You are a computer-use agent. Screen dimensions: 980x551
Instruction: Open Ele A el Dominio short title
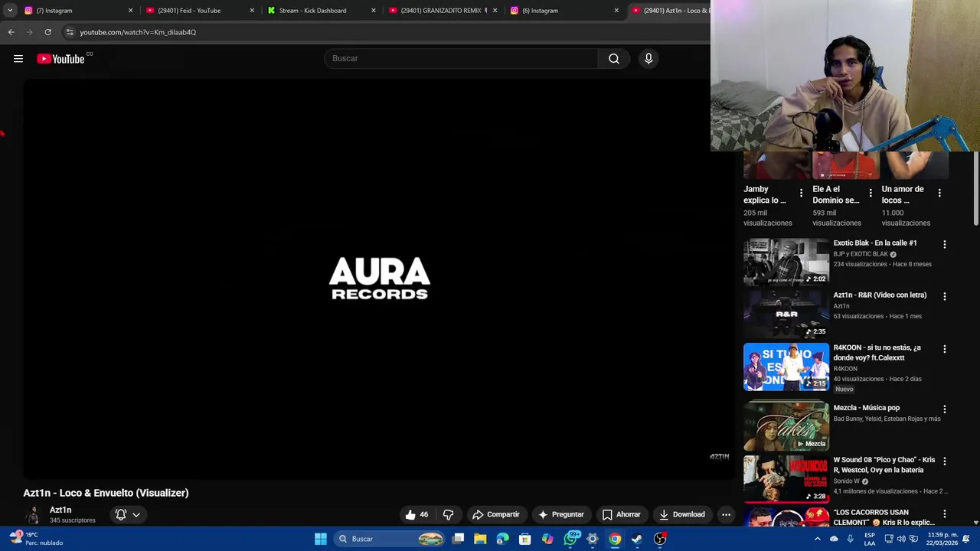pyautogui.click(x=836, y=194)
